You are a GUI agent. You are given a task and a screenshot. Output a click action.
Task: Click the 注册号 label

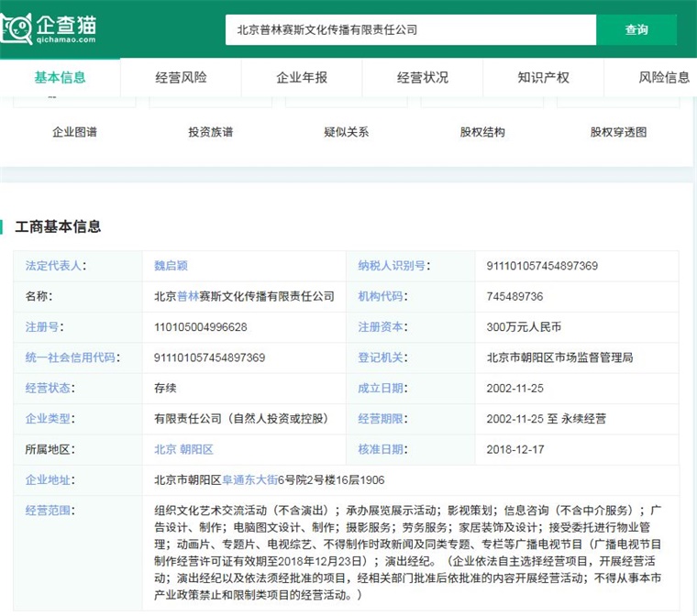point(44,327)
